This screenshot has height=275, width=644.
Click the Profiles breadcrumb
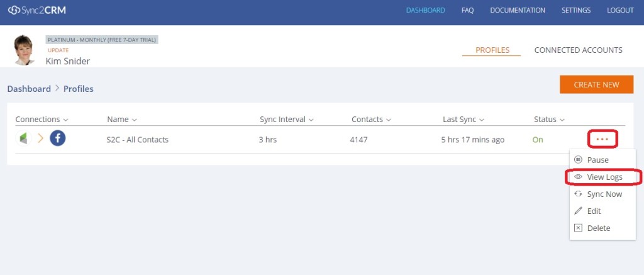click(x=79, y=89)
